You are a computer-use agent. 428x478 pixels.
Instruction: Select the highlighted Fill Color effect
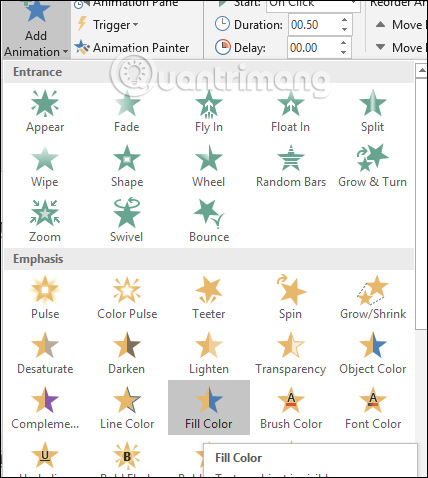[x=209, y=407]
